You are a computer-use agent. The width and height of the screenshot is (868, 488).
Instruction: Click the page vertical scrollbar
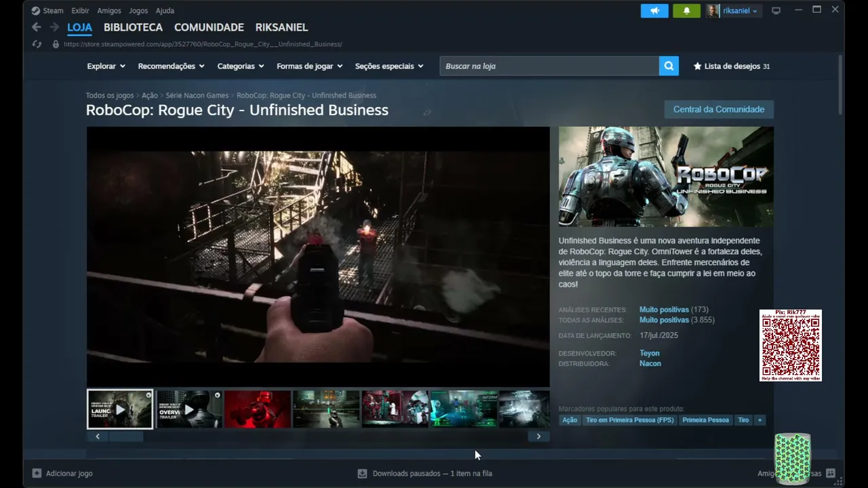pyautogui.click(x=841, y=85)
